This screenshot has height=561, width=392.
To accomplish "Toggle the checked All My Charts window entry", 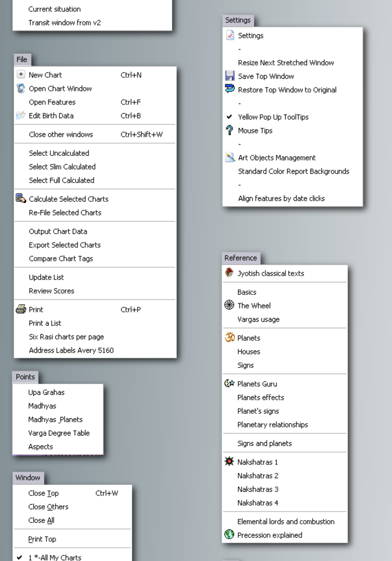I will (20, 557).
